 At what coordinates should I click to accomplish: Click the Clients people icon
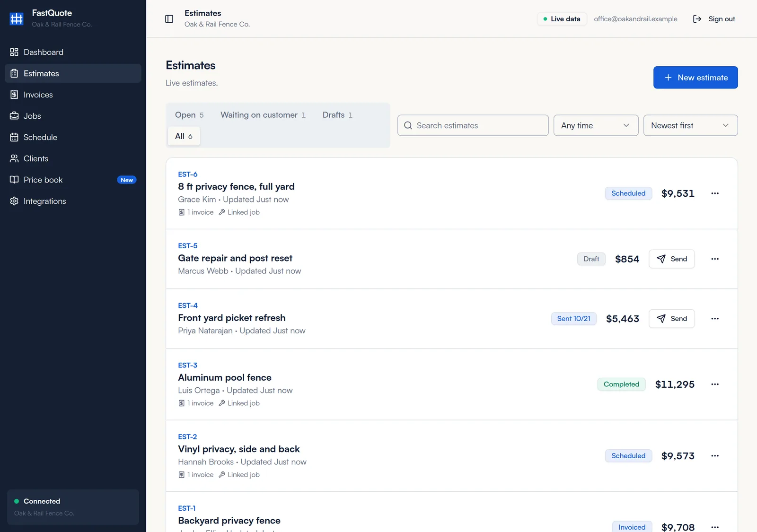(14, 158)
